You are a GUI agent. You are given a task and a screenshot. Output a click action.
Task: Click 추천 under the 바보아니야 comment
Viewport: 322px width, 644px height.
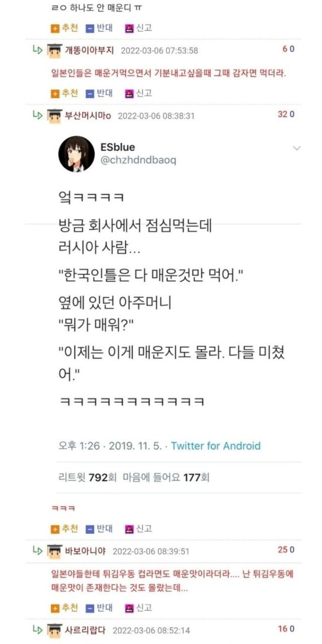(x=65, y=607)
